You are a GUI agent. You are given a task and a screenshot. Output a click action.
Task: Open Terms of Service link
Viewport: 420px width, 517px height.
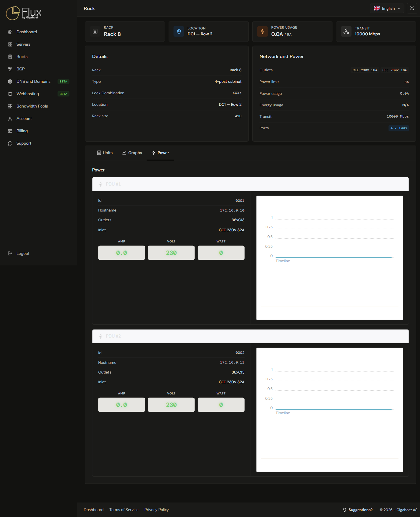[124, 510]
